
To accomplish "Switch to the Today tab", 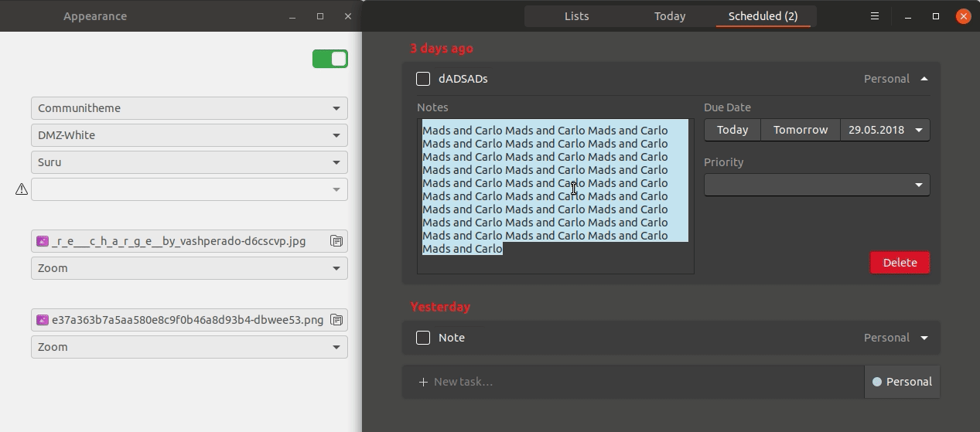I will coord(670,16).
